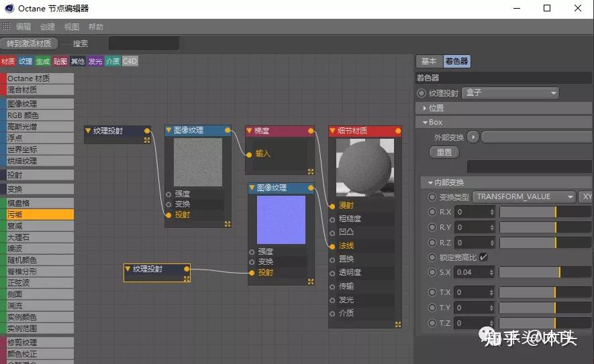Open the 纹理投射 盒子 dropdown
The width and height of the screenshot is (594, 364).
coord(510,93)
